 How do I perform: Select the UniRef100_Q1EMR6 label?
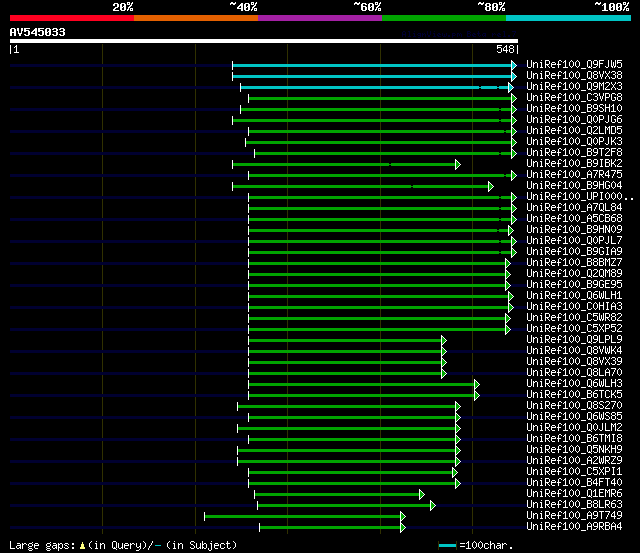[574, 494]
